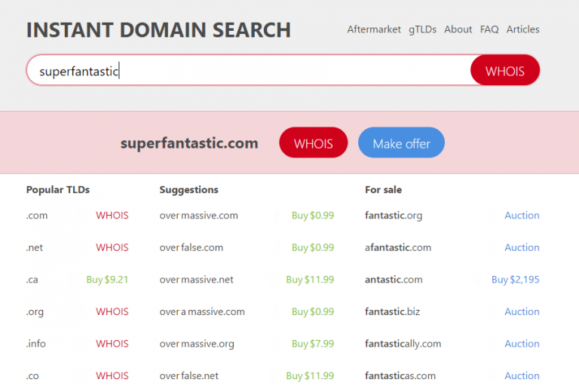The image size is (579, 392).
Task: Open Auction for fantastic.org
Action: click(522, 216)
